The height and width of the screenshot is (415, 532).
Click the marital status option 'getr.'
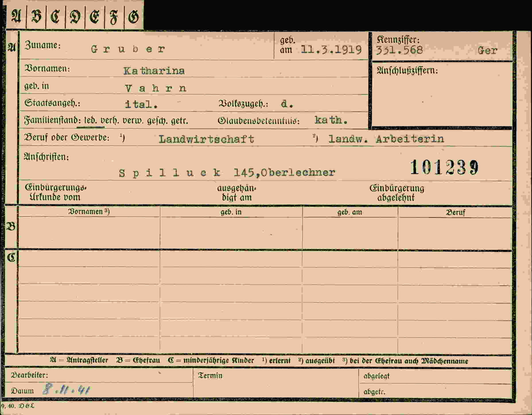pos(180,121)
